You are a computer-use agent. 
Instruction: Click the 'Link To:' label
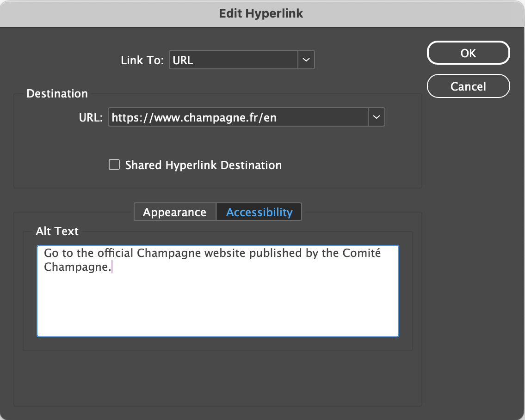point(142,60)
